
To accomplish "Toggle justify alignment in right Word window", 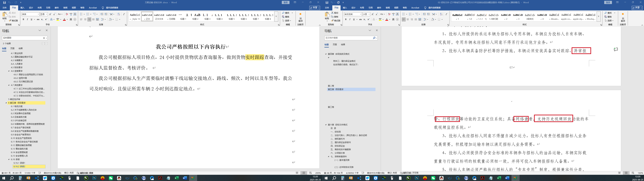I will [x=416, y=19].
